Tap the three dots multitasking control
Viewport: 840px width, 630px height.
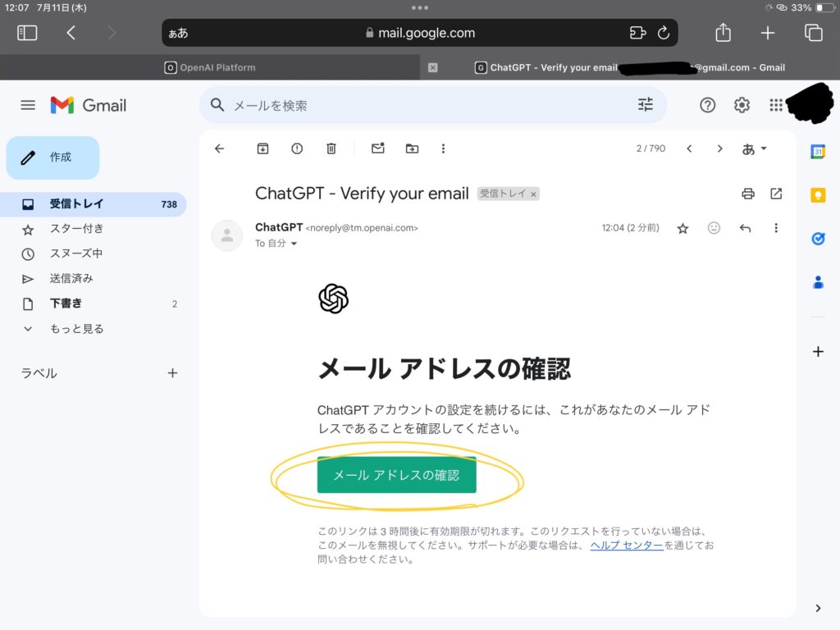coord(419,7)
